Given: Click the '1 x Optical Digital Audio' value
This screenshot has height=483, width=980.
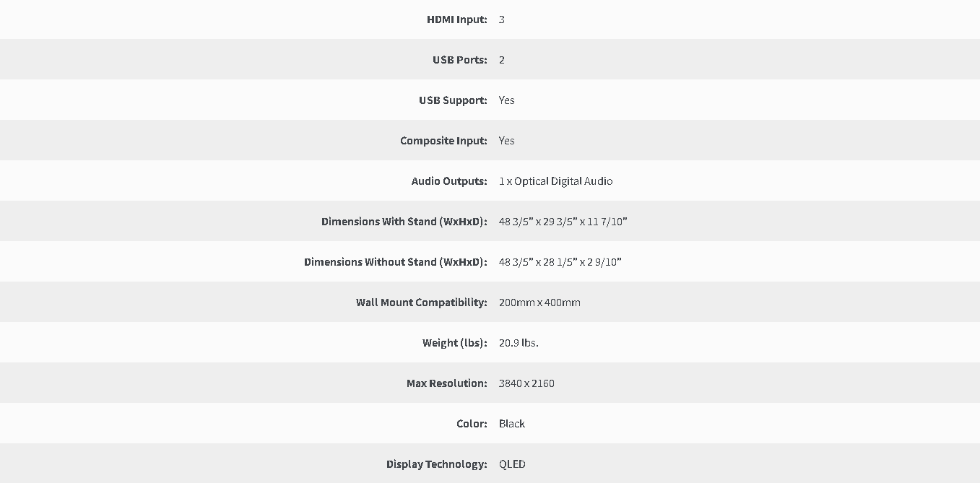Looking at the screenshot, I should tap(556, 181).
